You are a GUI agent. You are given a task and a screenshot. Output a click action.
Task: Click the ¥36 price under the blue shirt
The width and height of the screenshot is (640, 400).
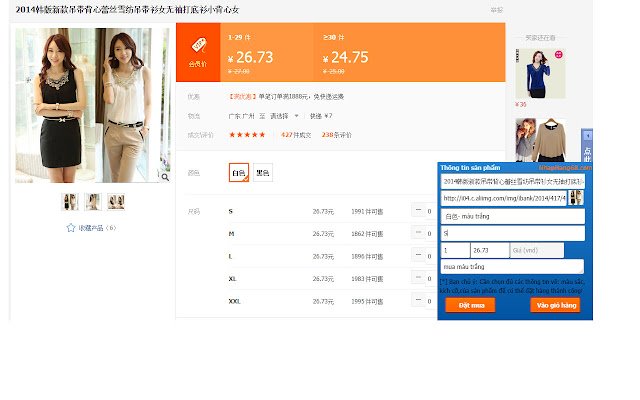[520, 104]
